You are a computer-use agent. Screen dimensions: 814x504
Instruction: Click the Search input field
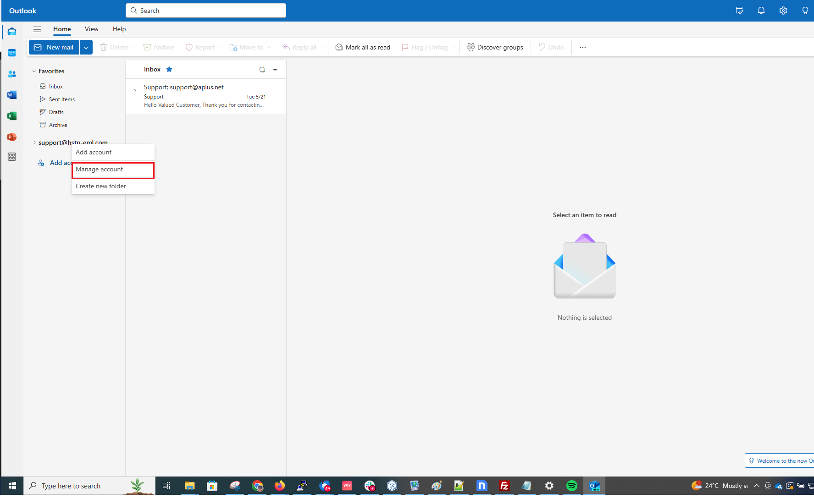(206, 11)
